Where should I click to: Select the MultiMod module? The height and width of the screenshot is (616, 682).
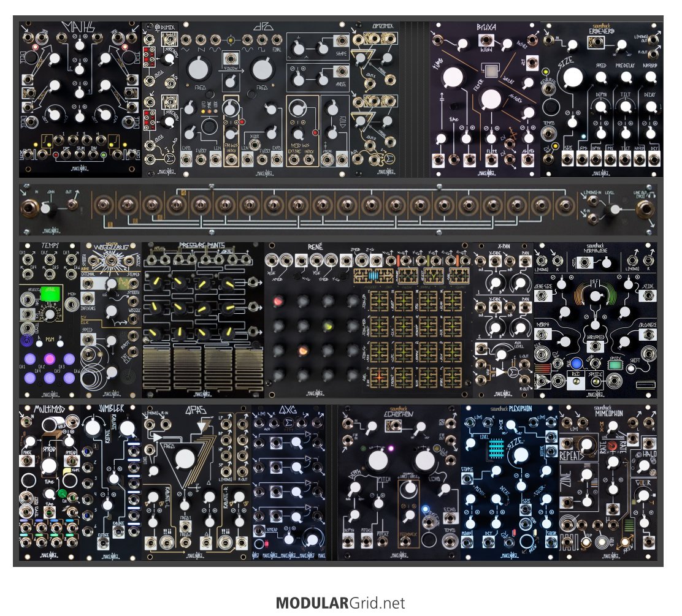coord(50,482)
